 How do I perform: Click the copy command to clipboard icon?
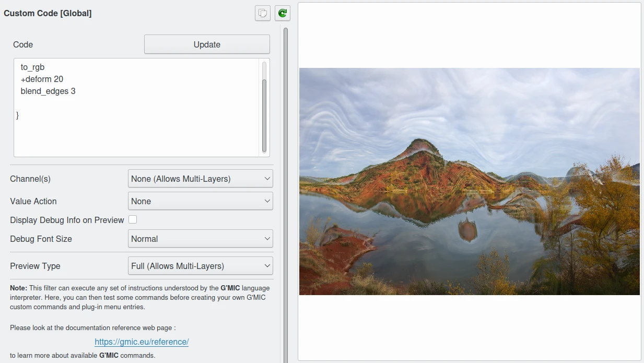click(x=263, y=13)
